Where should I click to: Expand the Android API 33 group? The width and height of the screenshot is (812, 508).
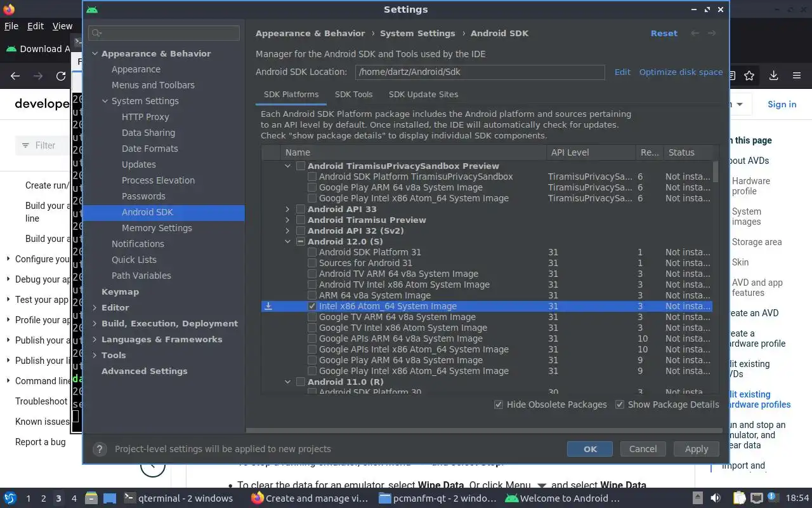(x=287, y=209)
